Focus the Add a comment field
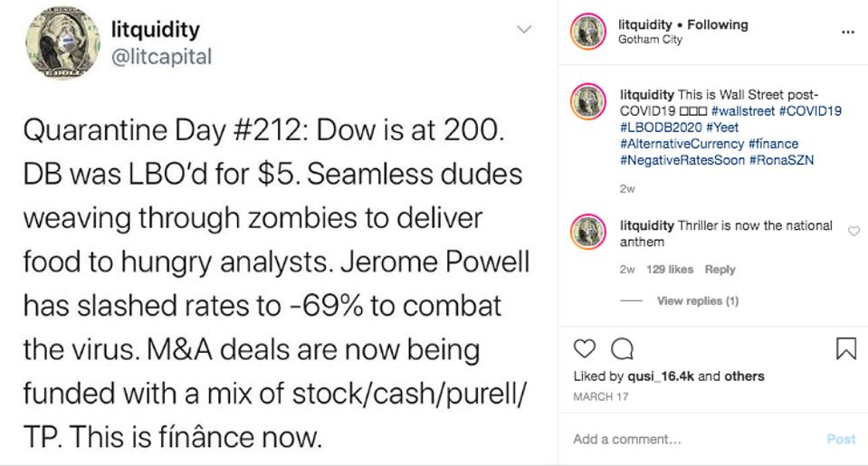Screen dimensions: 868x466 coord(688,439)
